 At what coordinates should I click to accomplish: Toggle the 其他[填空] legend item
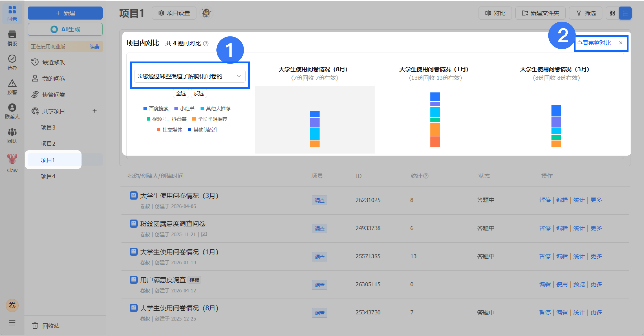pyautogui.click(x=202, y=130)
